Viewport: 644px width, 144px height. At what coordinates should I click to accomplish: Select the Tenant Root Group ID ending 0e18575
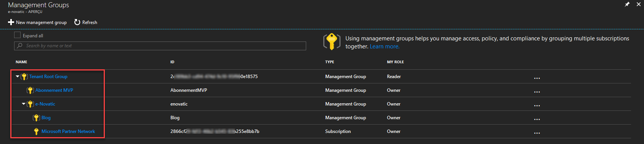tap(214, 77)
